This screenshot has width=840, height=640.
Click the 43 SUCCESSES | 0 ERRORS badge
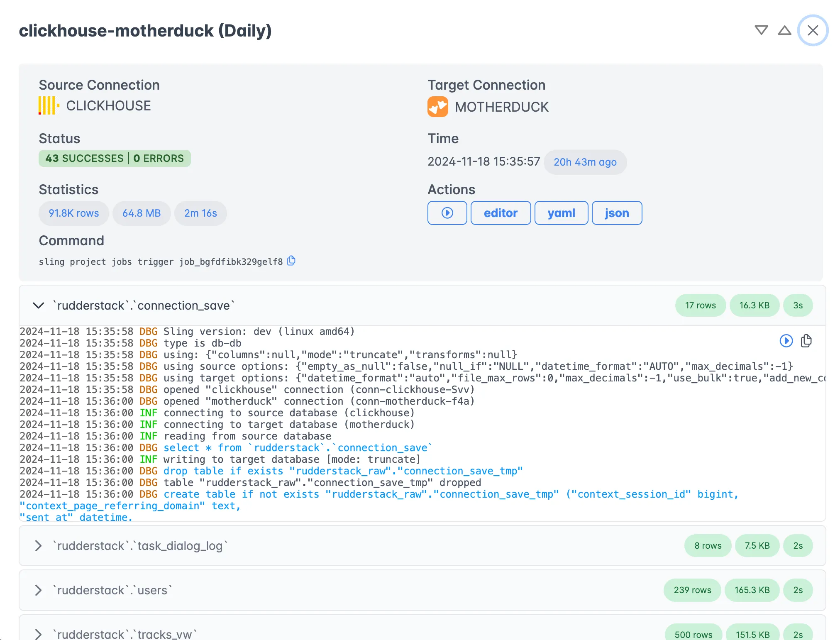tap(115, 158)
